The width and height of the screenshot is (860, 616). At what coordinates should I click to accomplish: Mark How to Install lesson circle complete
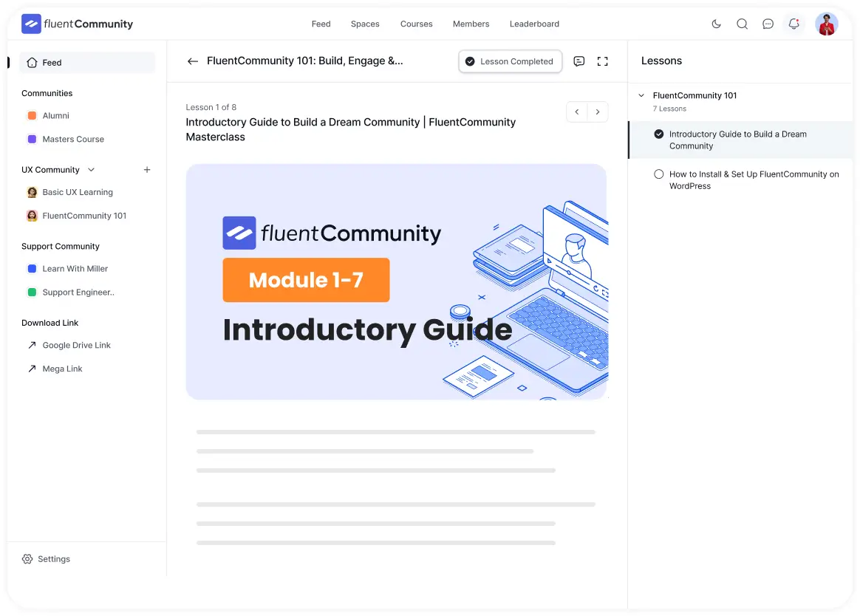point(659,174)
